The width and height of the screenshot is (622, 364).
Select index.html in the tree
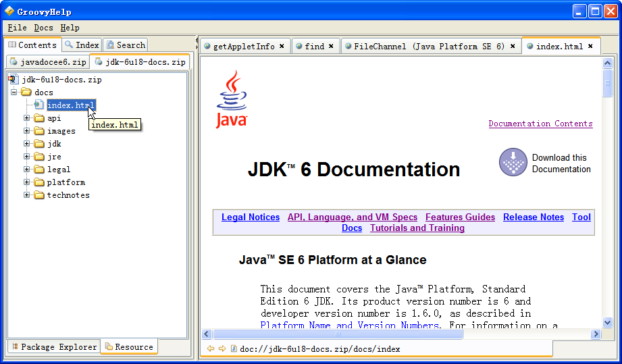pos(71,105)
